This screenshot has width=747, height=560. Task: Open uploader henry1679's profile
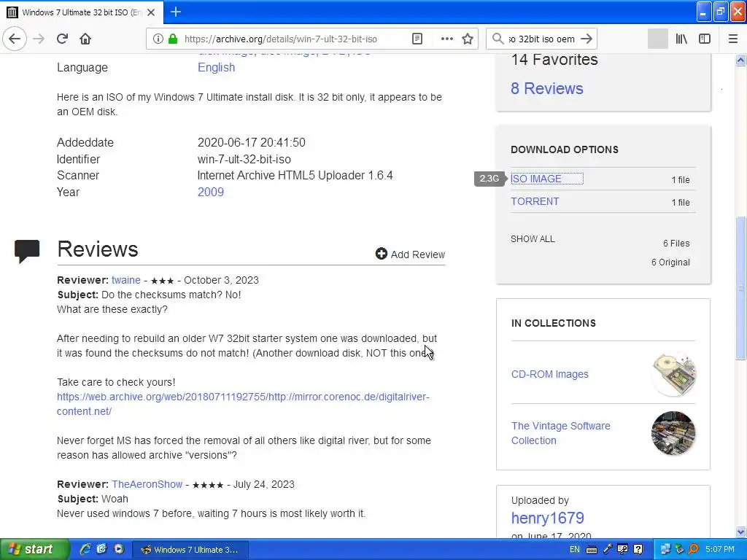click(547, 518)
